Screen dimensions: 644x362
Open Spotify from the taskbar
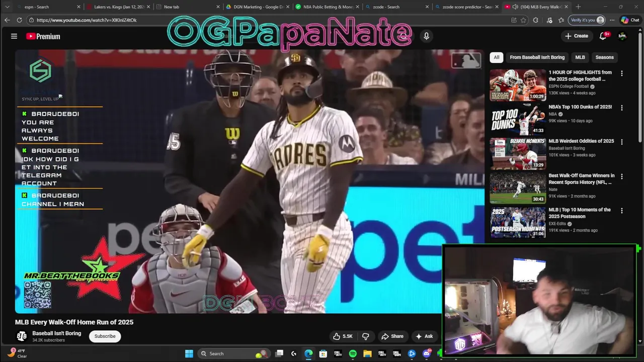point(353,353)
